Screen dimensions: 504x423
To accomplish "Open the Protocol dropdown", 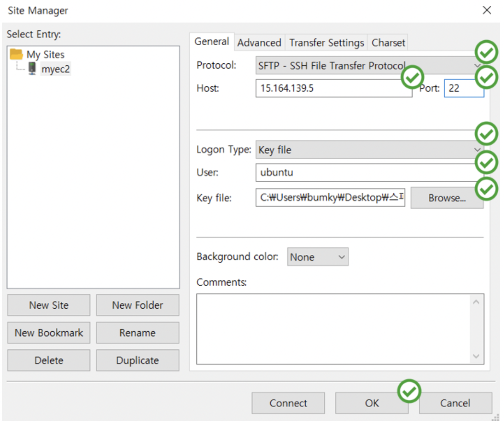I will (x=369, y=66).
